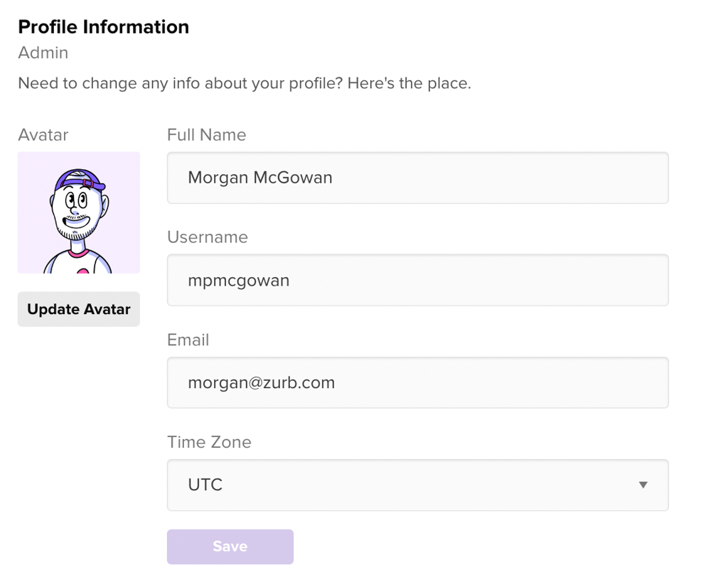728x582 pixels.
Task: Click the avatar's pink shirt collar
Action: click(x=77, y=253)
